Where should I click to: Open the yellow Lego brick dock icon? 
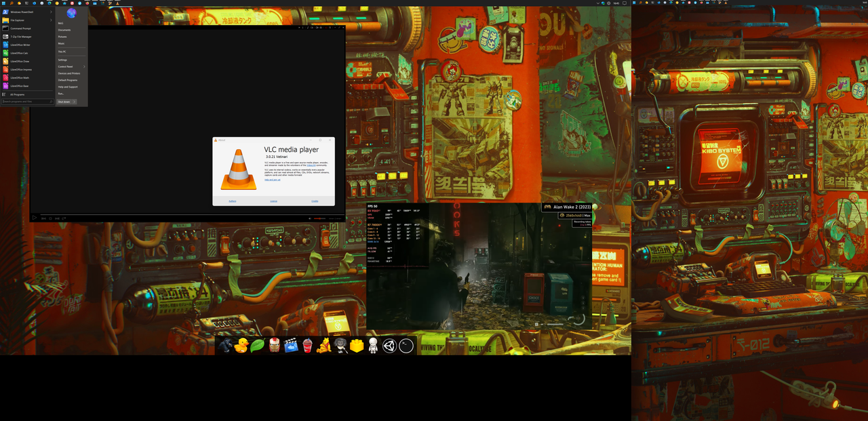tap(357, 346)
